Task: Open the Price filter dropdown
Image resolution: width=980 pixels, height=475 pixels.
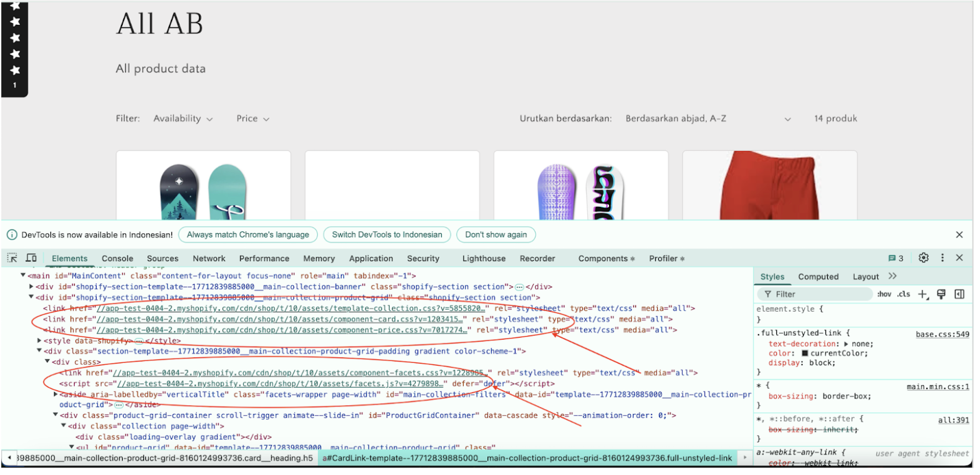Action: [x=253, y=118]
